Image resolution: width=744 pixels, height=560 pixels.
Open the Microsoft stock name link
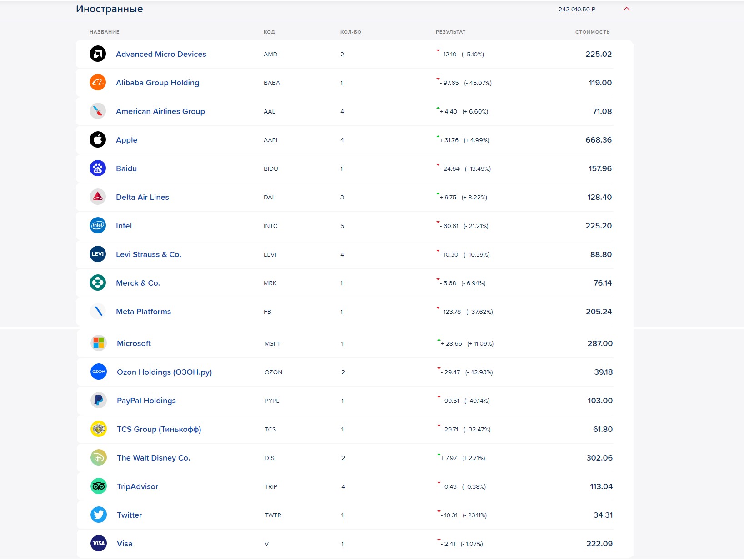[x=134, y=343]
